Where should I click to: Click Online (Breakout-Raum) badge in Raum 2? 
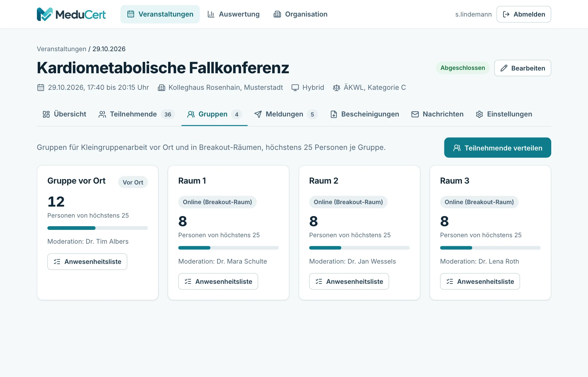[x=348, y=202]
